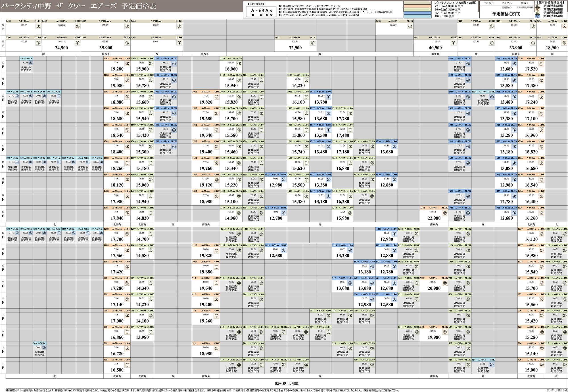Viewport: 568px width, 392px height.
Task: Click the blue 55–61㎡ 2LDK legend swatch
Action: (x=418, y=13)
